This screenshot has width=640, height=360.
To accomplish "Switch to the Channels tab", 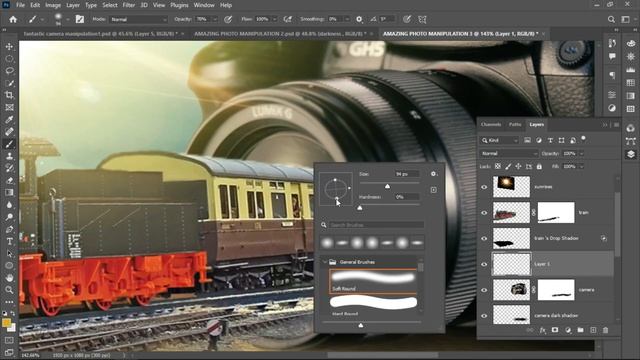I will point(491,124).
